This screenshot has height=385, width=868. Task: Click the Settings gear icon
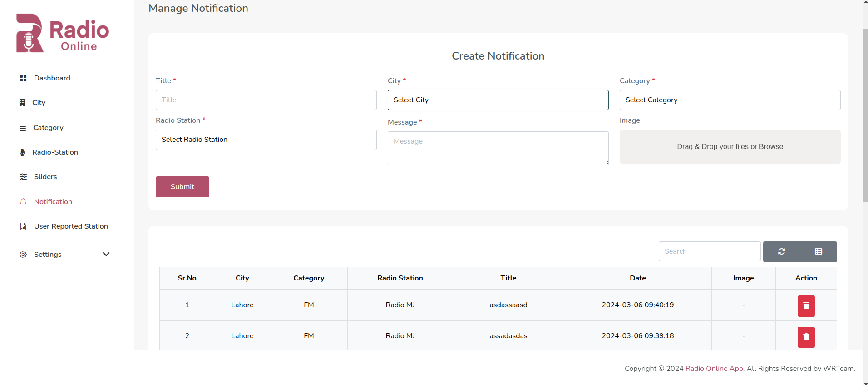pyautogui.click(x=23, y=255)
